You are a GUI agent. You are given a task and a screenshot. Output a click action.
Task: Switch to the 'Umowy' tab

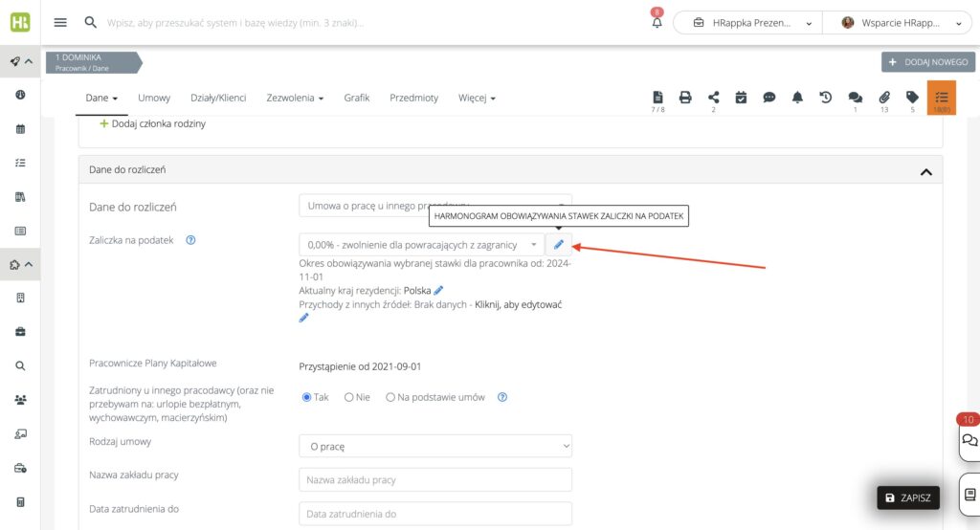click(154, 98)
